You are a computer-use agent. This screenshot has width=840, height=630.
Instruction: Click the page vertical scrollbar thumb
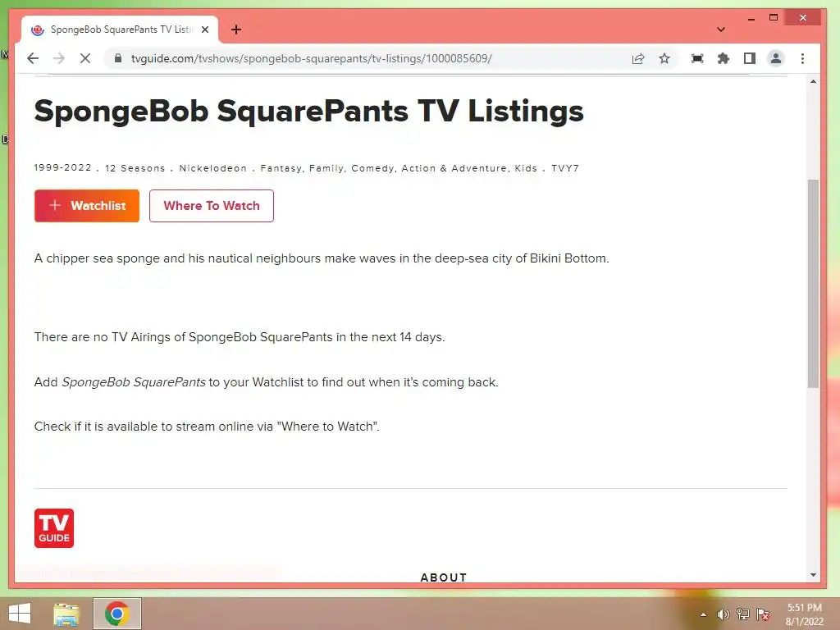813,283
